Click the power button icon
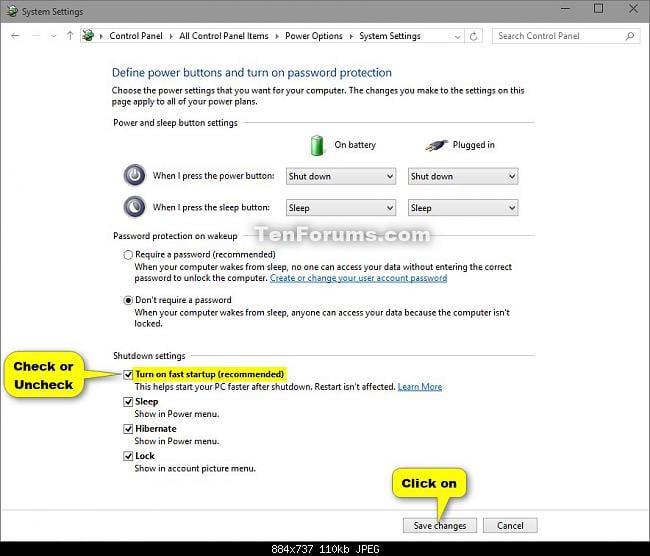Screen dimensions: 650x556 (x=135, y=175)
